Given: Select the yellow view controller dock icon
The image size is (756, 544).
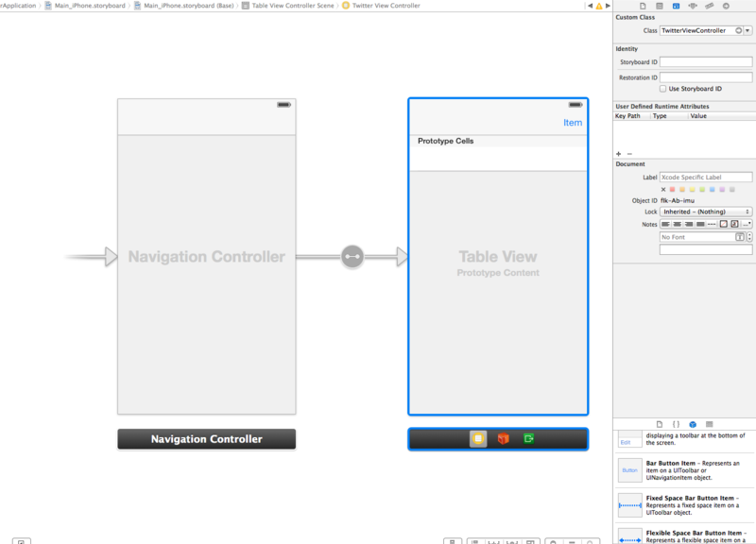Looking at the screenshot, I should pyautogui.click(x=478, y=438).
